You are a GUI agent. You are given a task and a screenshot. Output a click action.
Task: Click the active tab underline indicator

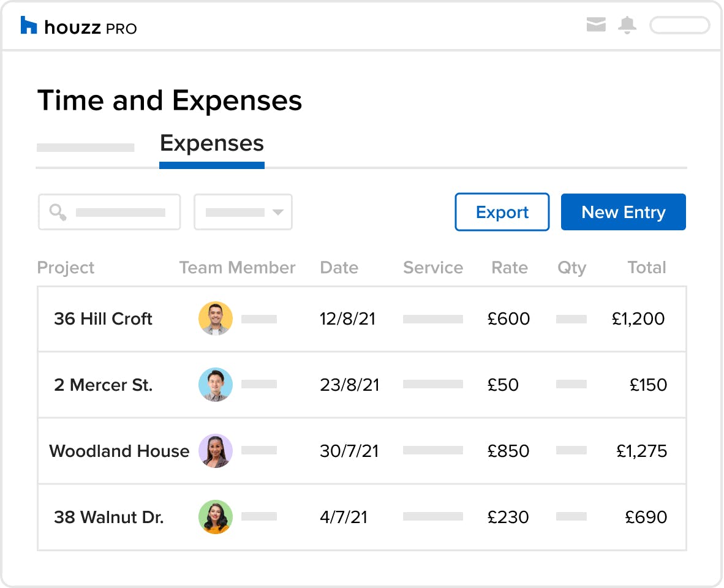(211, 164)
